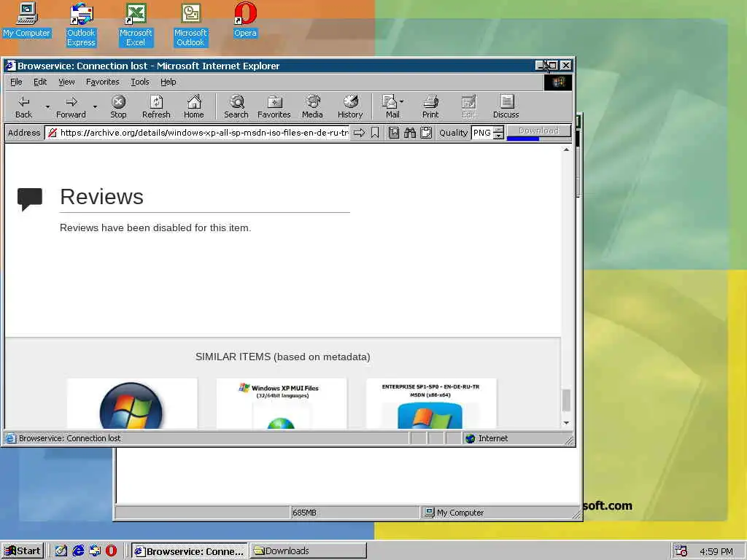Launch Internet Explorer from quick launch
The height and width of the screenshot is (560, 747).
click(x=78, y=551)
